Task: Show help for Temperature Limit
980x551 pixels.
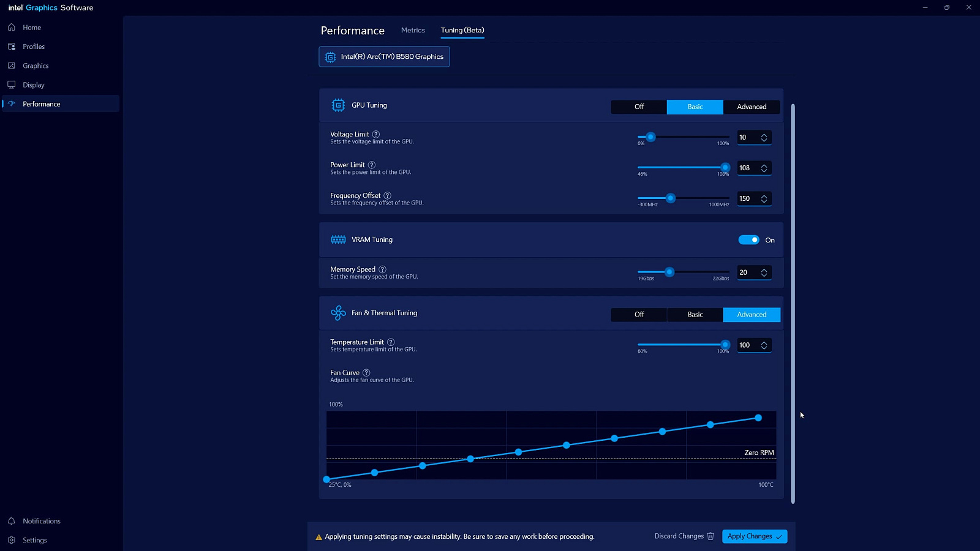Action: coord(391,342)
